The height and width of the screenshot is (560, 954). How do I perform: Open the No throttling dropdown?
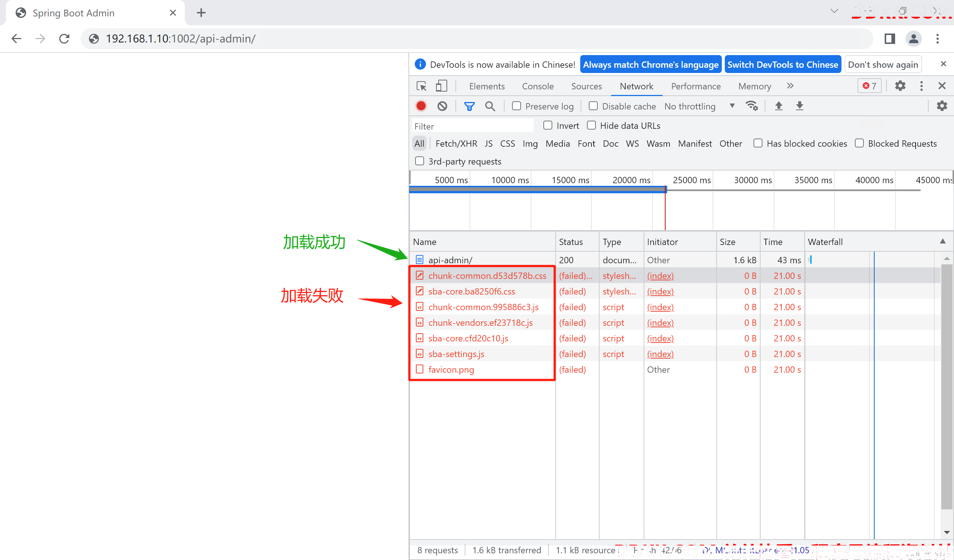point(699,106)
